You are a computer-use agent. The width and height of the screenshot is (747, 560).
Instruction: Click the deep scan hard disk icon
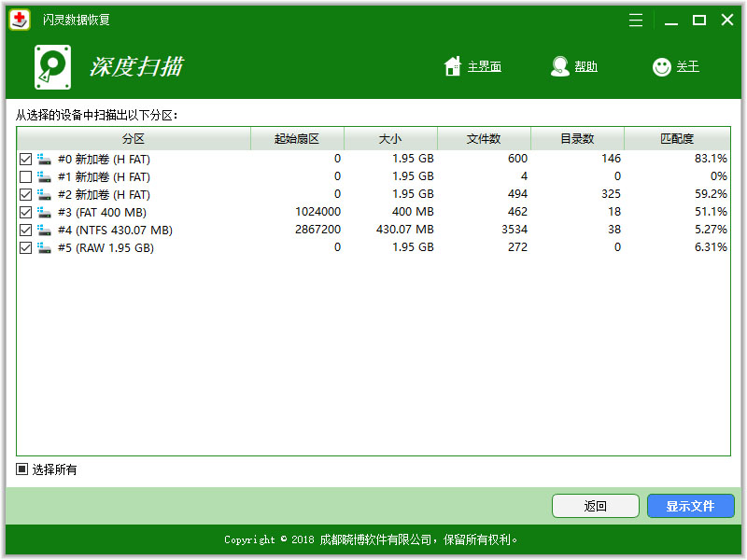click(53, 67)
